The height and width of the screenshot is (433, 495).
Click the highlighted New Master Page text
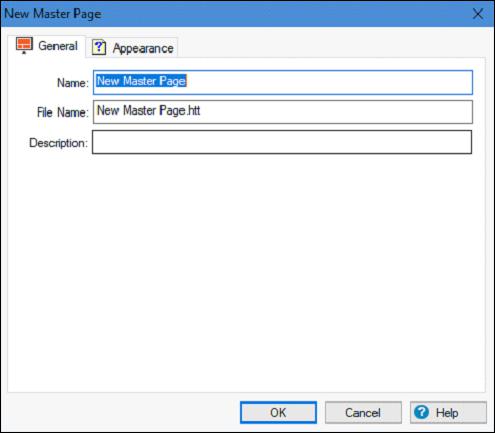tap(141, 81)
